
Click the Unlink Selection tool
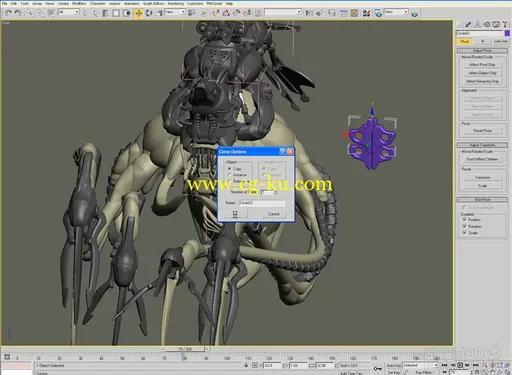tap(41, 13)
